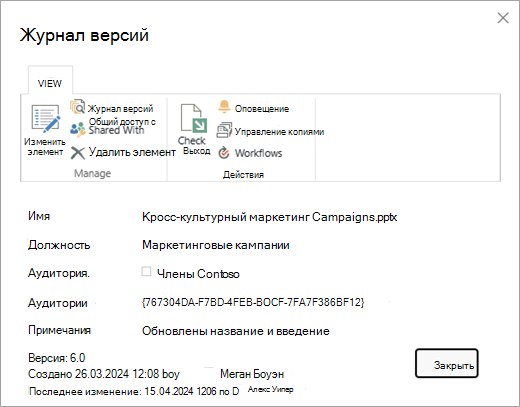Click the author name Меган Боуэн
Screen dimensions: 520x407
[252, 374]
